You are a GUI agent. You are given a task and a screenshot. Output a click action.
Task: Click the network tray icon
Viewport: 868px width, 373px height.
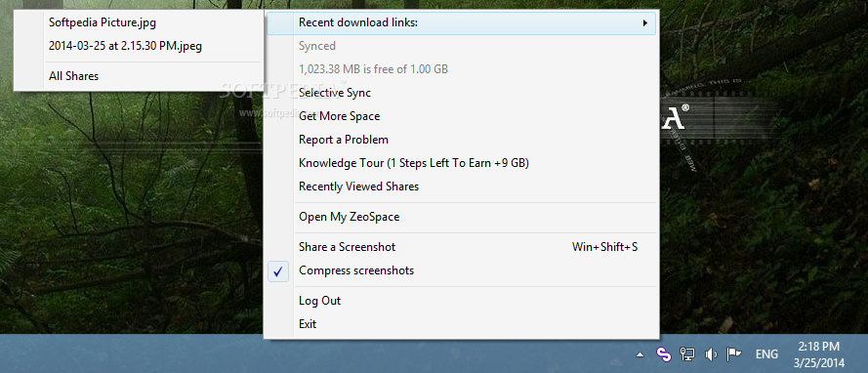point(687,354)
